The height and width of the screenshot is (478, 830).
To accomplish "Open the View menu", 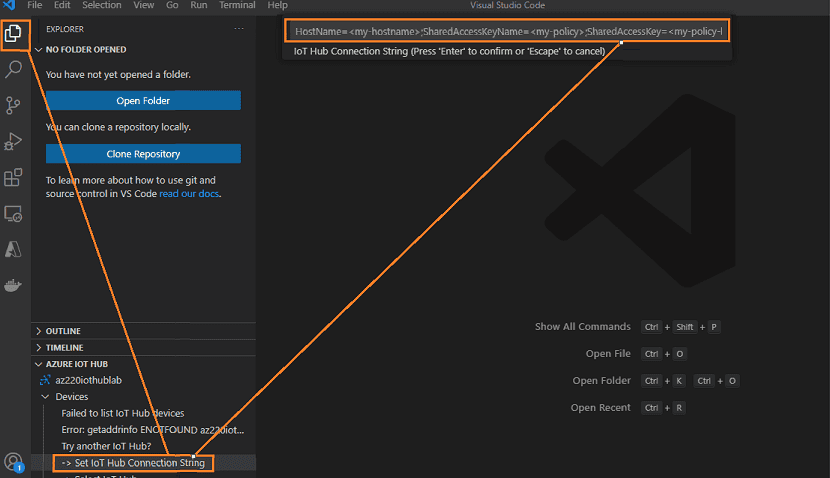I will (x=143, y=5).
